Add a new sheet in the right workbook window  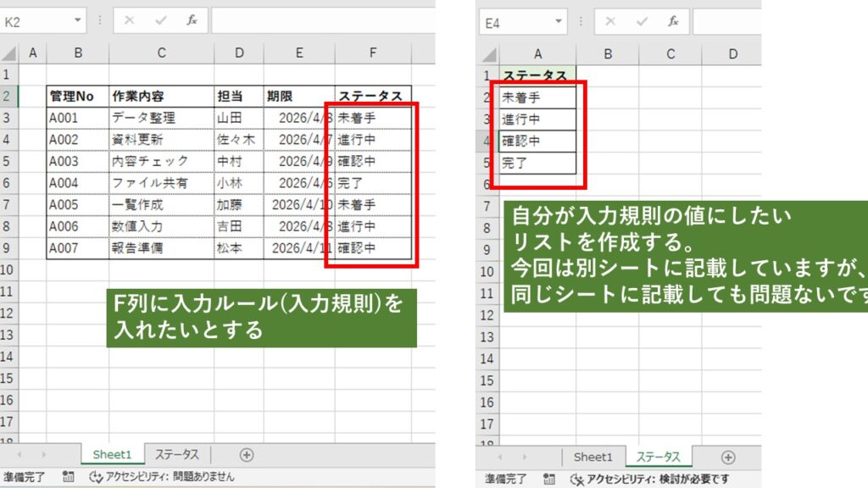pyautogui.click(x=726, y=457)
